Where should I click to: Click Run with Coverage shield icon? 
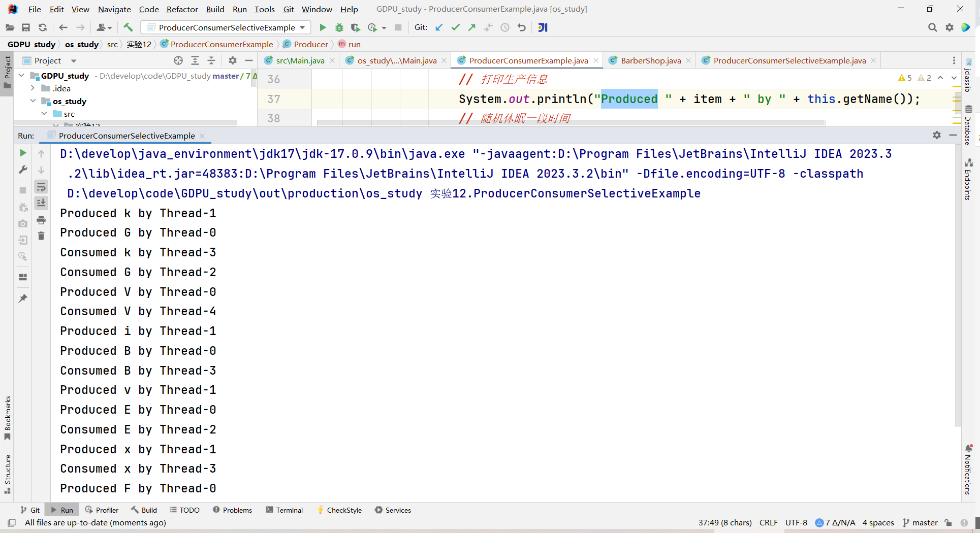point(355,27)
